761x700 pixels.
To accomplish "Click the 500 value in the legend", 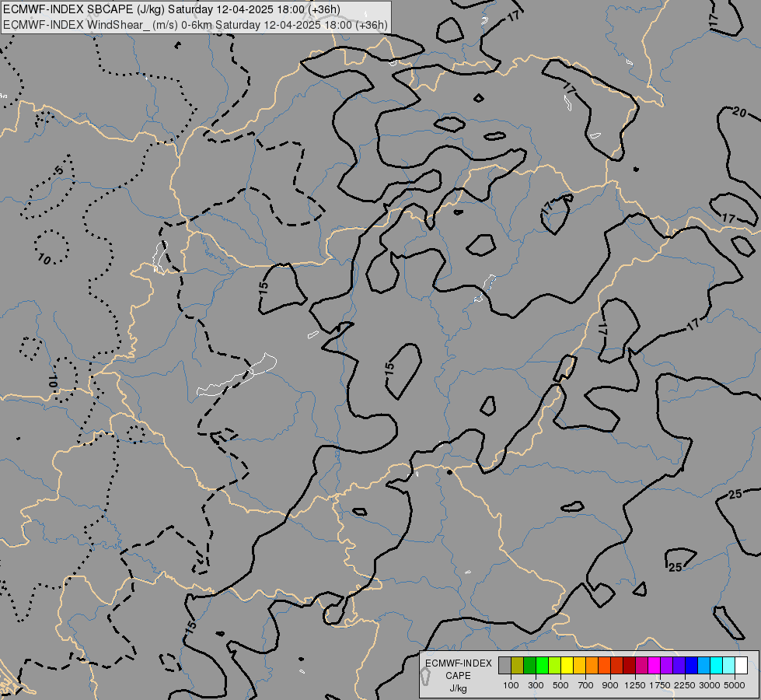I will pyautogui.click(x=560, y=685).
